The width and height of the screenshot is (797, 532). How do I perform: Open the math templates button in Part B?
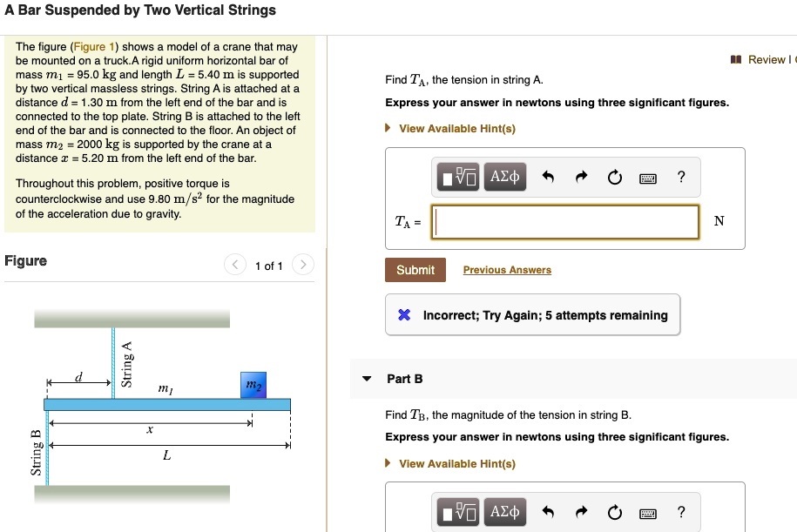pos(458,512)
